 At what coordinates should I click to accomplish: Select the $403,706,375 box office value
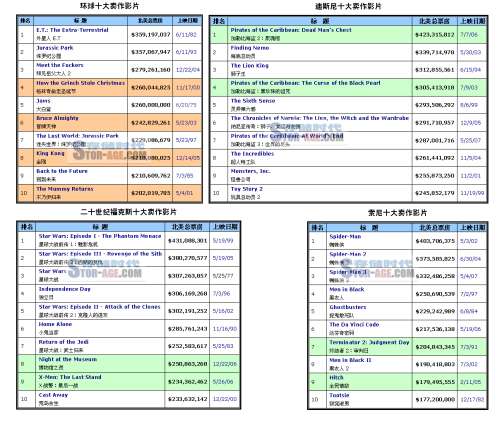click(x=435, y=241)
